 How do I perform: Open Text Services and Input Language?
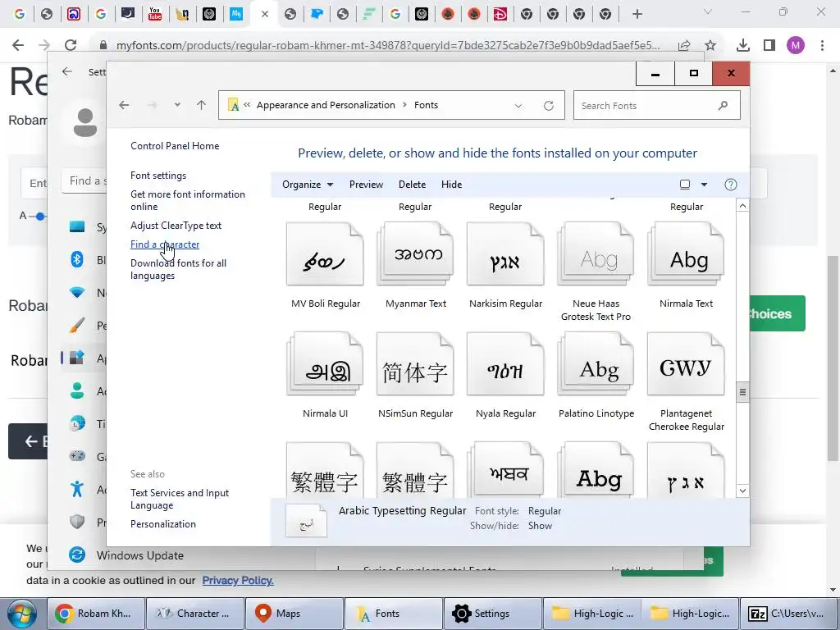pyautogui.click(x=180, y=499)
